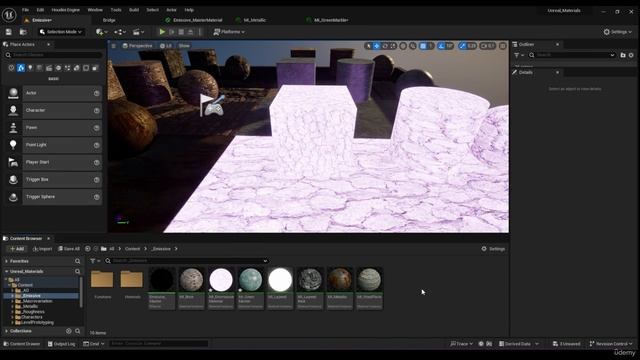Click the Add button in Content Browser

click(17, 249)
